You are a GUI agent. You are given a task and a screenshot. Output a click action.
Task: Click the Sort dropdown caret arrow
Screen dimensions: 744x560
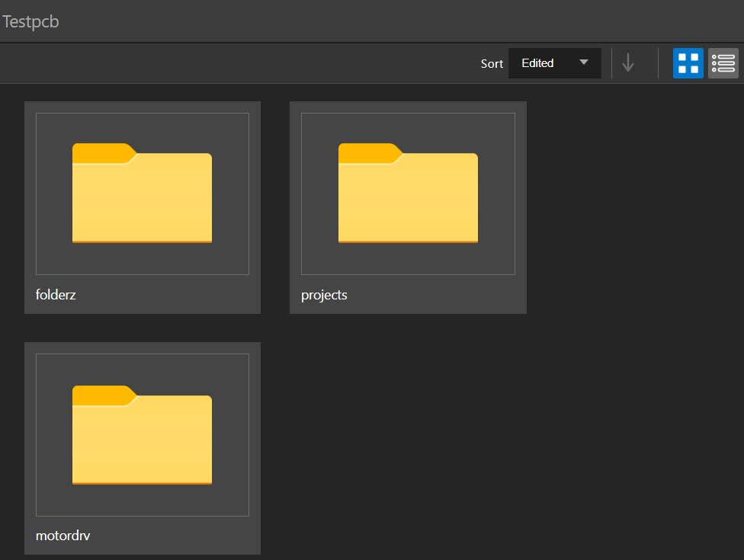click(584, 62)
